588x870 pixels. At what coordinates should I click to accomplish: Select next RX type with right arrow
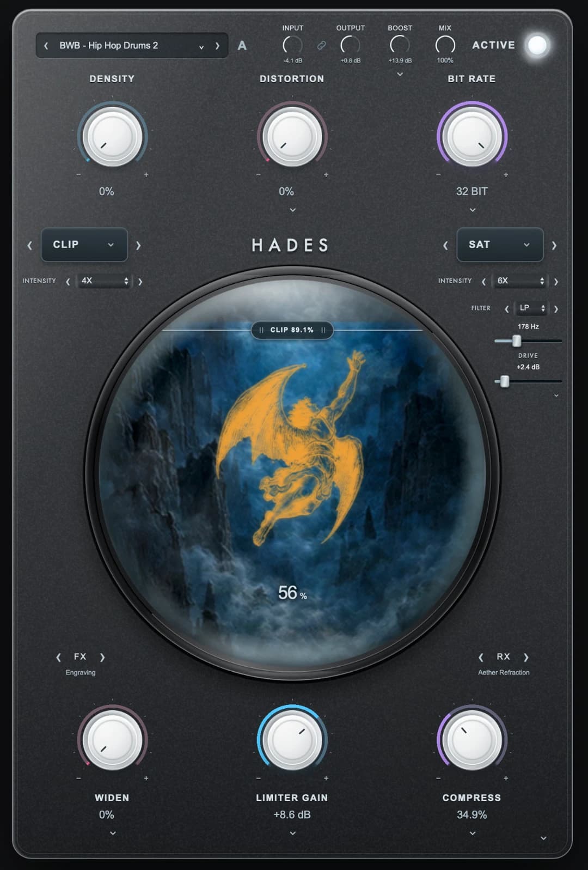tap(526, 658)
